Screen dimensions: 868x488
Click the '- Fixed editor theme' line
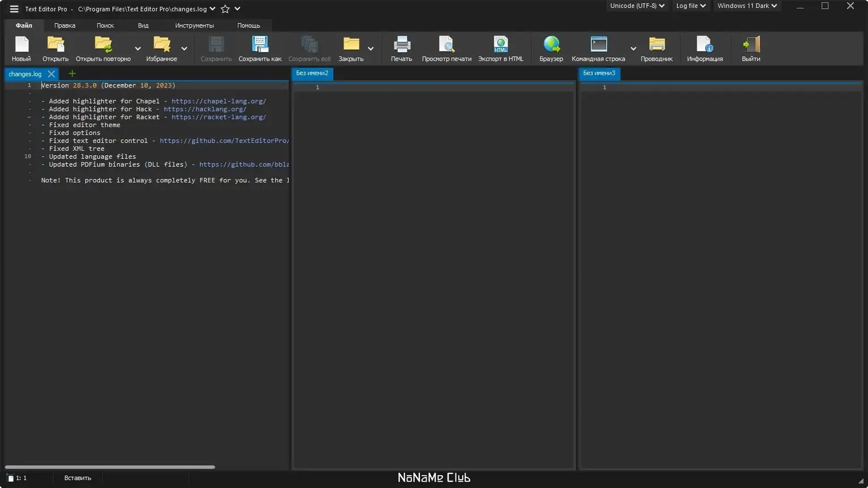pos(81,125)
